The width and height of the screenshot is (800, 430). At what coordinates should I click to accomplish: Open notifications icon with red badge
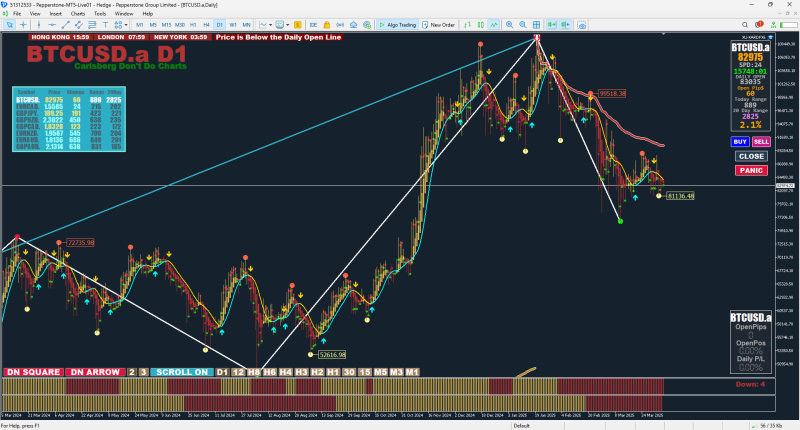(x=759, y=24)
